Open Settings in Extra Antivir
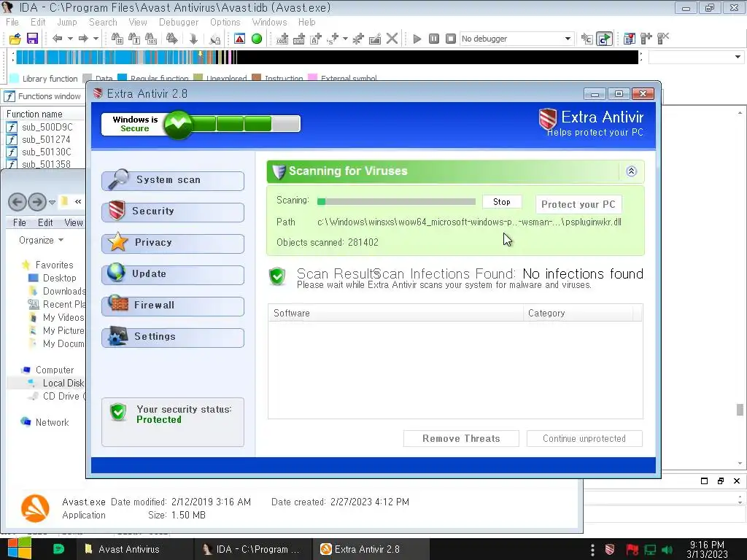This screenshot has width=747, height=560. click(x=173, y=337)
